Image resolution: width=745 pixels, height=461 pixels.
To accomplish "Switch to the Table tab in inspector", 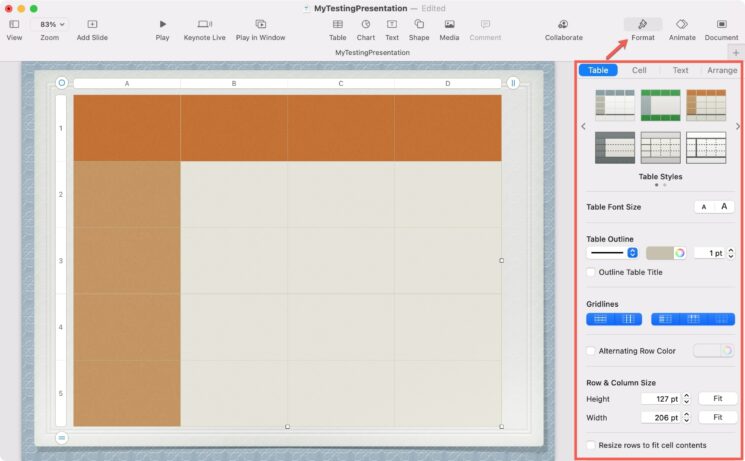I will 598,70.
